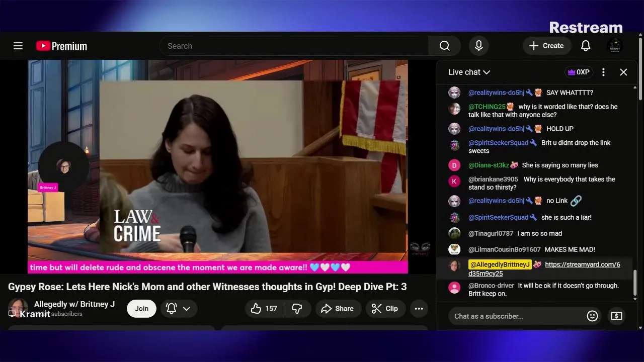This screenshot has width=644, height=362.
Task: Focus the Chat as a subscriber field
Action: pos(516,316)
